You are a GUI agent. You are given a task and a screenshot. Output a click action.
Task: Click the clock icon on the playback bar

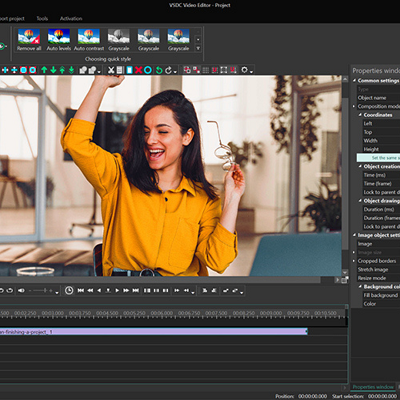pyautogui.click(x=69, y=291)
